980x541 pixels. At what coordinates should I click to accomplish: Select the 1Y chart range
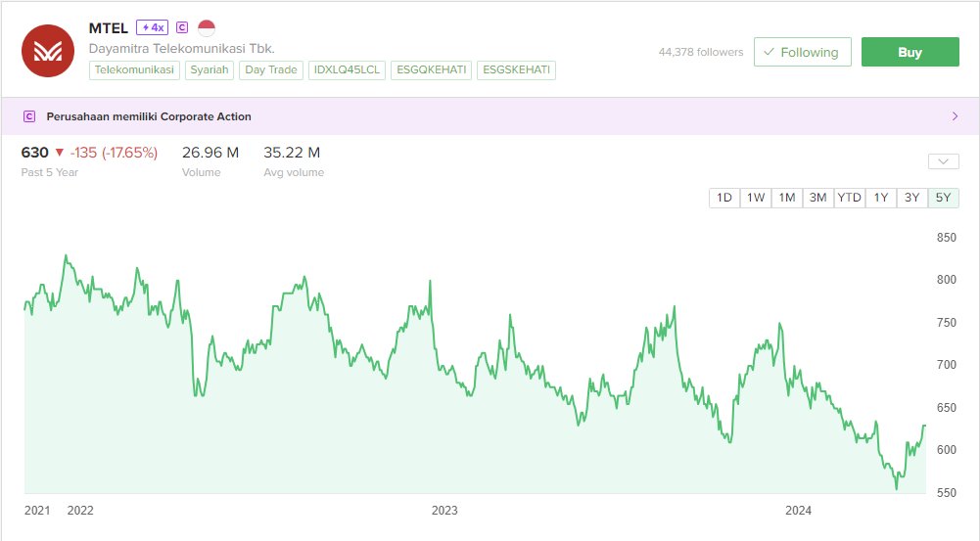point(880,198)
